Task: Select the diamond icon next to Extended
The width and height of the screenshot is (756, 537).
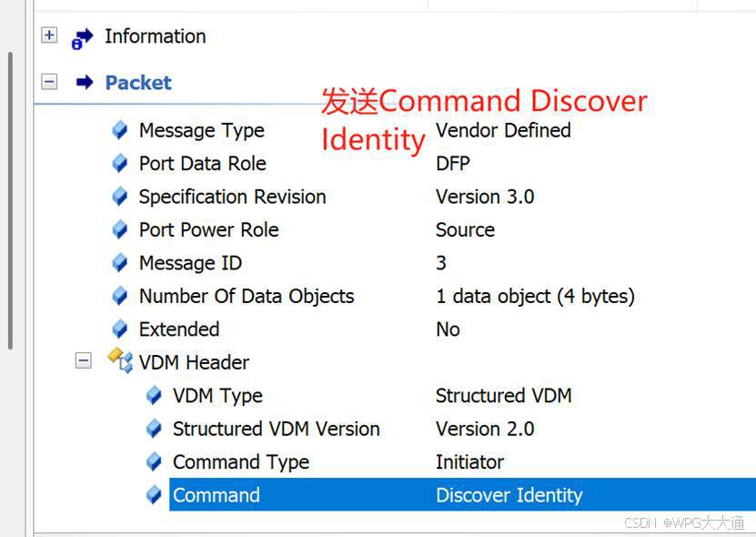Action: coord(119,329)
